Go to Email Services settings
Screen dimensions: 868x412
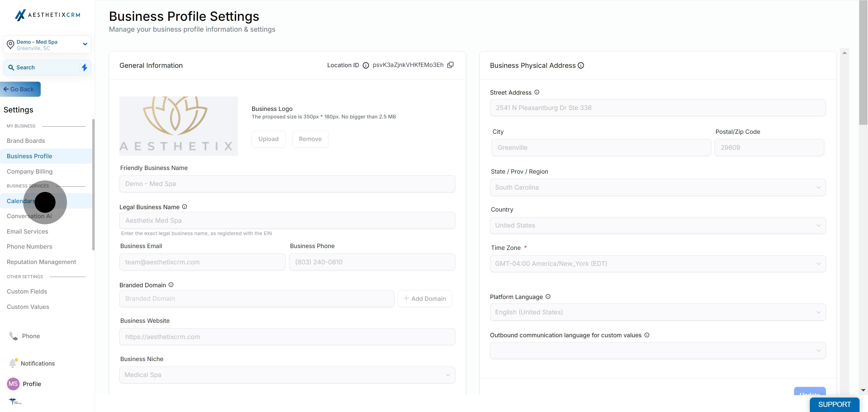(x=27, y=231)
